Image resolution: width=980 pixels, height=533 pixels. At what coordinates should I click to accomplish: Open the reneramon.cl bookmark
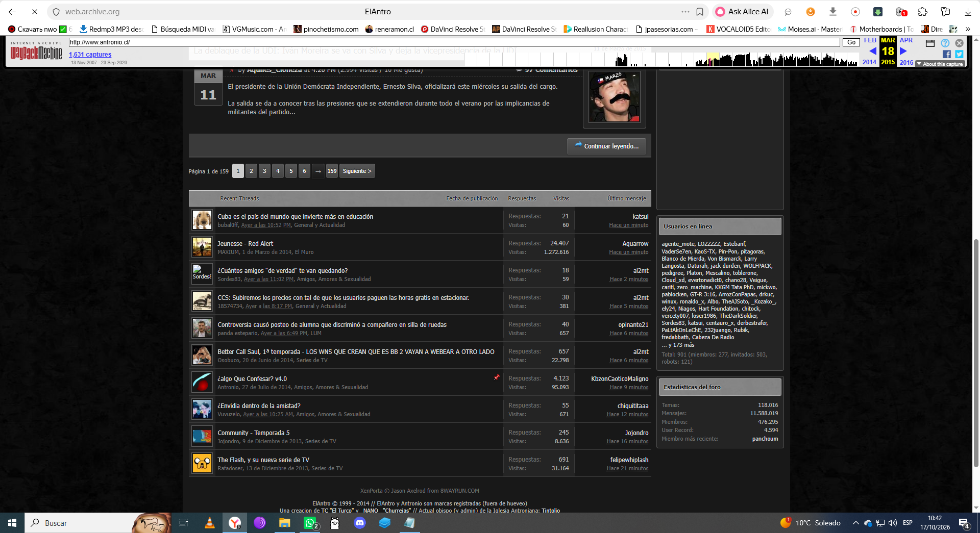(389, 29)
